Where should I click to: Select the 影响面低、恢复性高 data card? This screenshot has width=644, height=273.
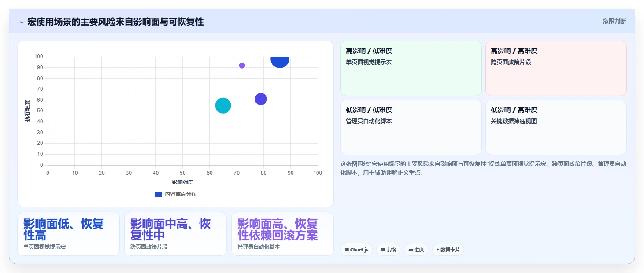68,234
